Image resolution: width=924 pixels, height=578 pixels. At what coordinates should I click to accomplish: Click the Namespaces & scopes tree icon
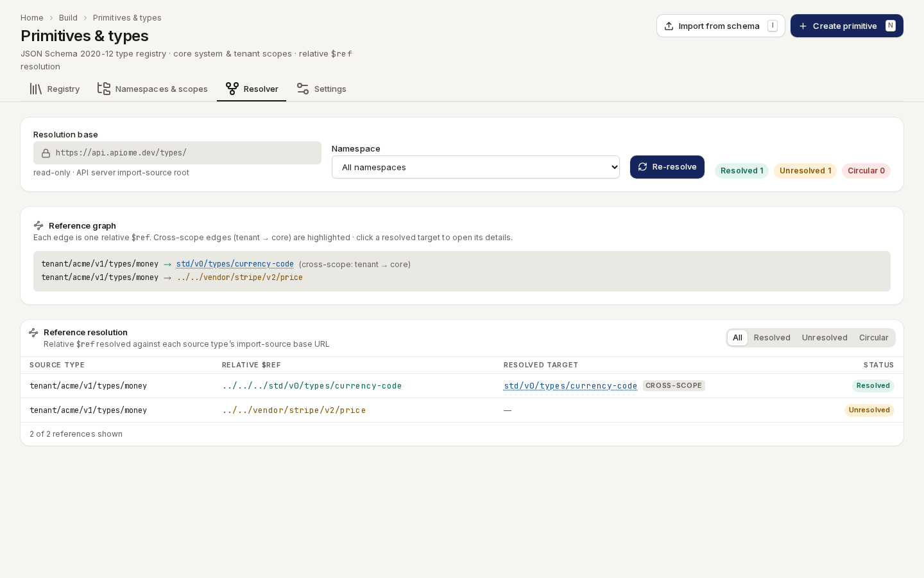pos(104,89)
